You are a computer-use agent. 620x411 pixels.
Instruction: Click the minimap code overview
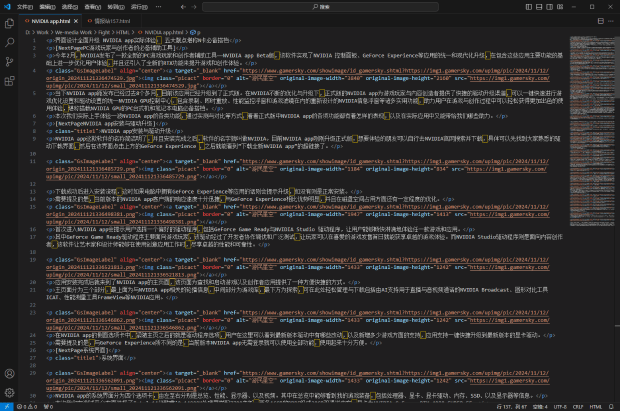[592, 131]
